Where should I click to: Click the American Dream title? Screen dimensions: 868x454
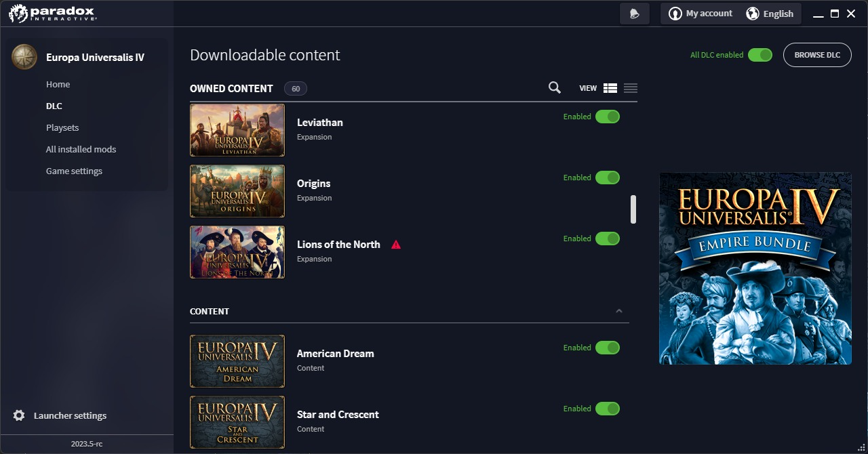pyautogui.click(x=336, y=354)
